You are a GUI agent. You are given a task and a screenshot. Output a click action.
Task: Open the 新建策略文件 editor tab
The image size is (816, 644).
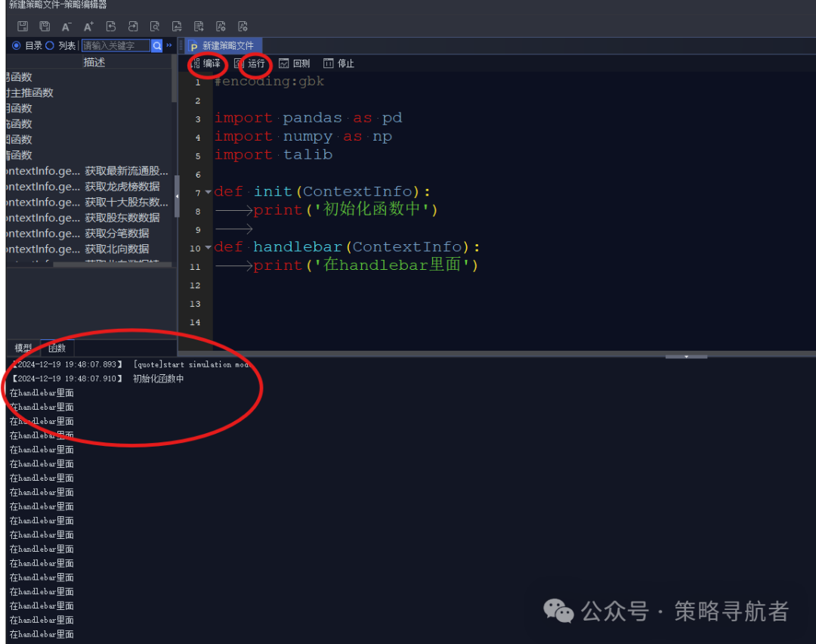click(x=222, y=46)
